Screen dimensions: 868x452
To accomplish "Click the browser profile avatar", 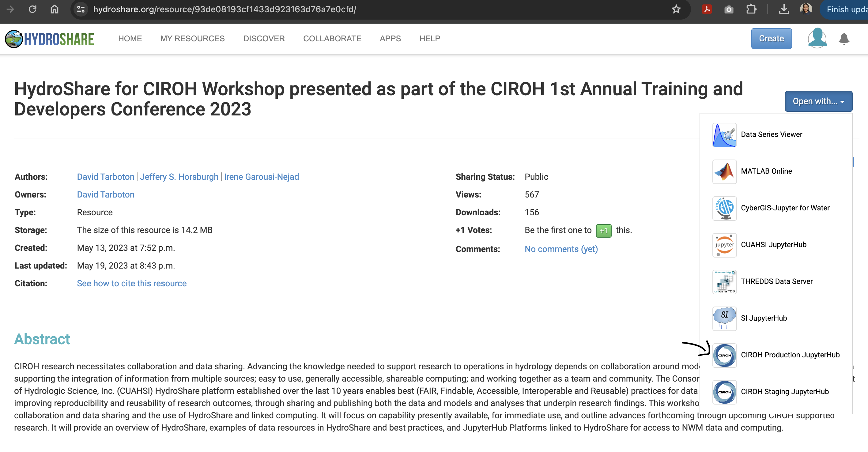I will [806, 9].
